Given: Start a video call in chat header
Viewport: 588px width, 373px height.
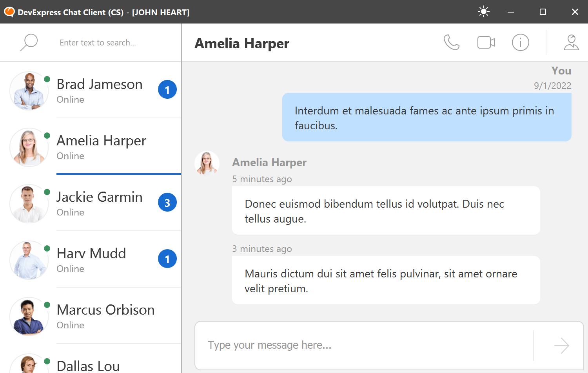Looking at the screenshot, I should (x=486, y=42).
